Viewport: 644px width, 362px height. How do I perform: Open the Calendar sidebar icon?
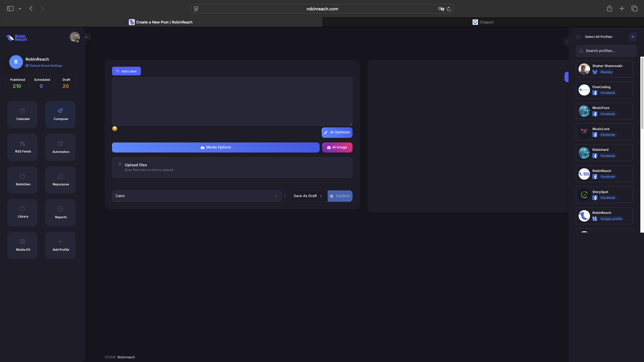pos(22,114)
